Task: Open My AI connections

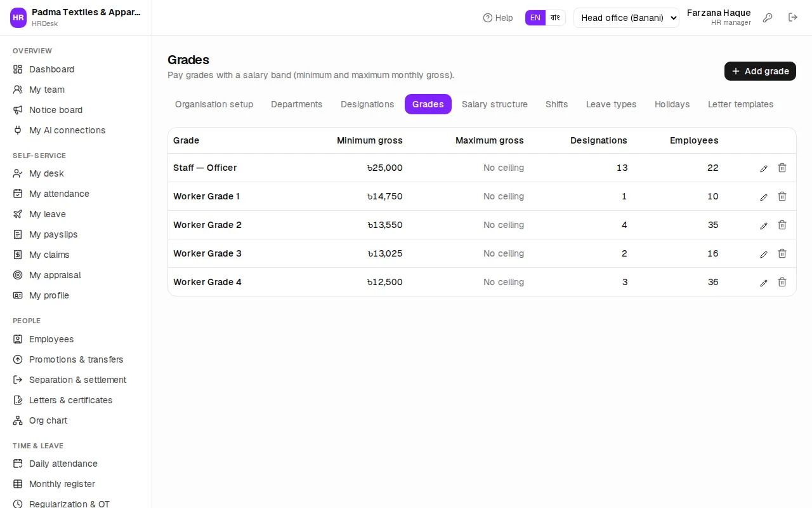Action: pyautogui.click(x=76, y=130)
